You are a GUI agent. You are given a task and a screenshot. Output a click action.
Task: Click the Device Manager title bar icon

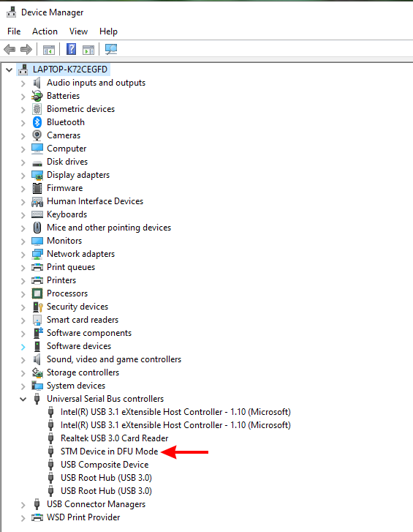pyautogui.click(x=11, y=12)
